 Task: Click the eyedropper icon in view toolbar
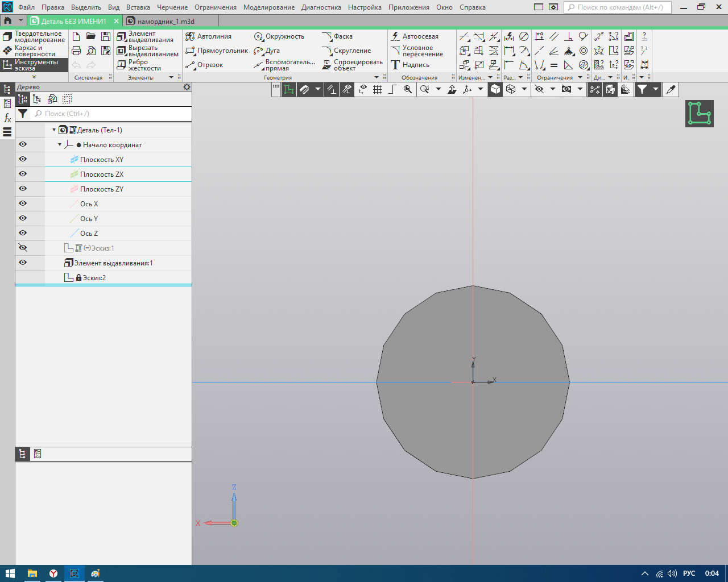point(671,89)
